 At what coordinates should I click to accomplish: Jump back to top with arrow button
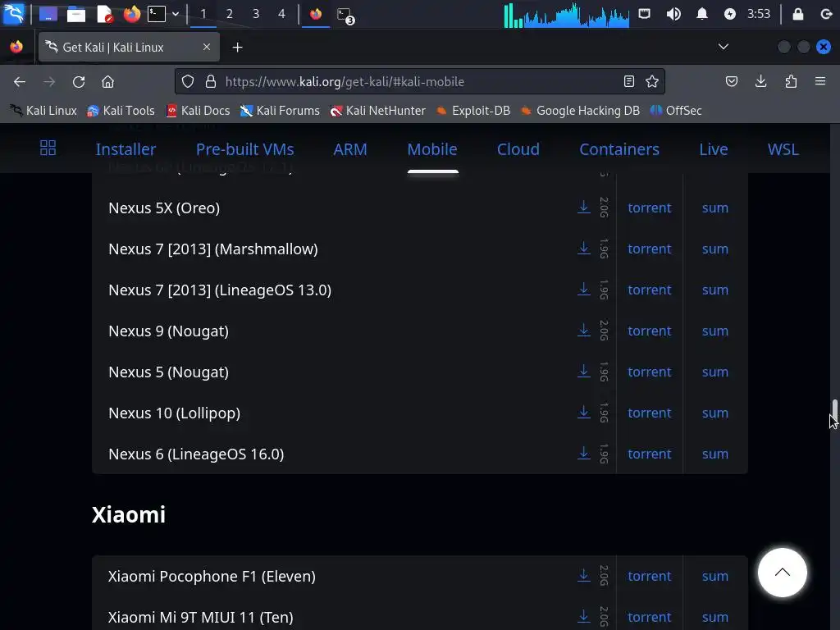point(782,572)
